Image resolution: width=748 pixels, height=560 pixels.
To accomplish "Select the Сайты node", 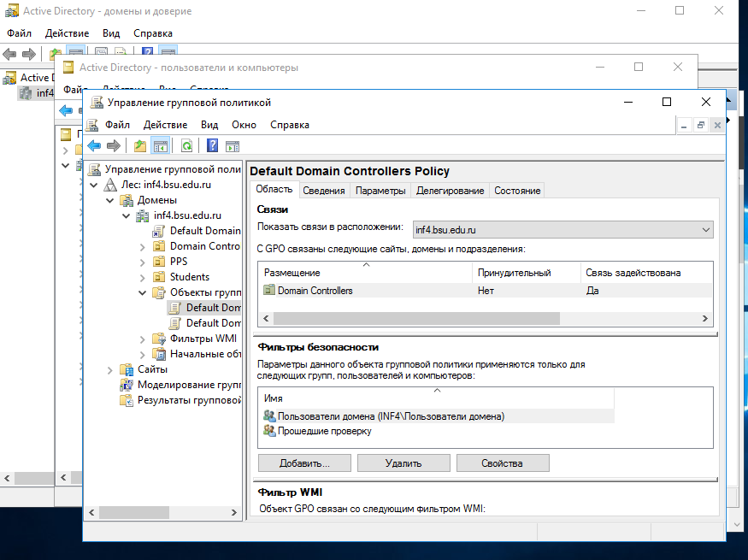I will pyautogui.click(x=152, y=369).
